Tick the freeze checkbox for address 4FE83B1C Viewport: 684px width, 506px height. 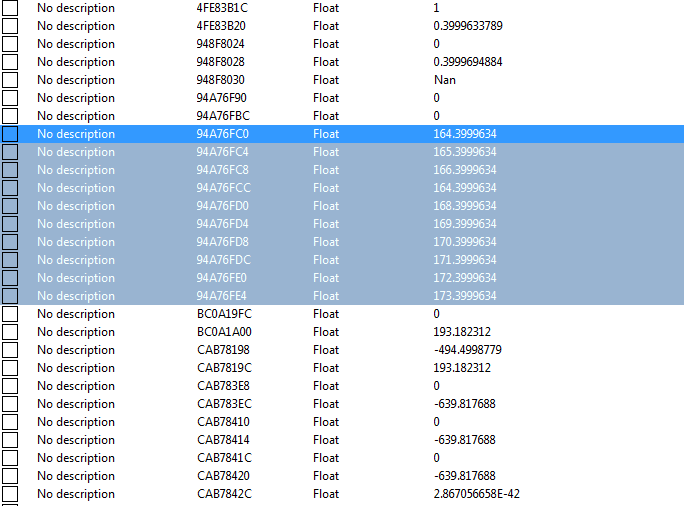coord(10,8)
